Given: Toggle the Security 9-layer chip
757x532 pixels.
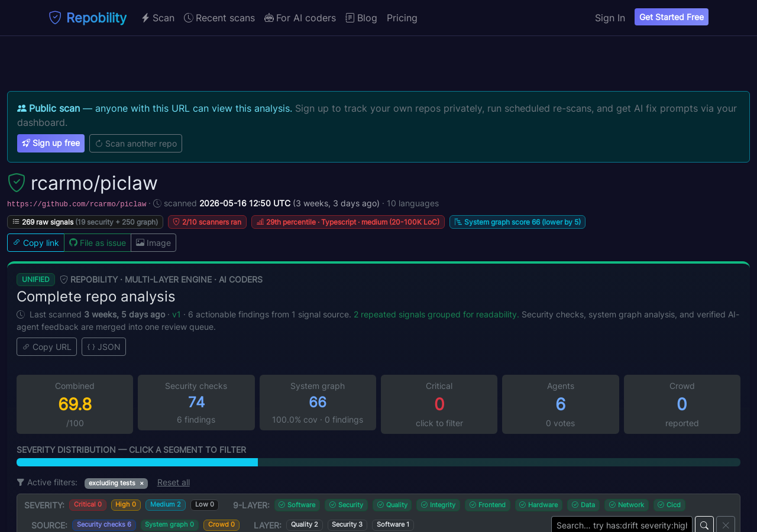Looking at the screenshot, I should (346, 505).
